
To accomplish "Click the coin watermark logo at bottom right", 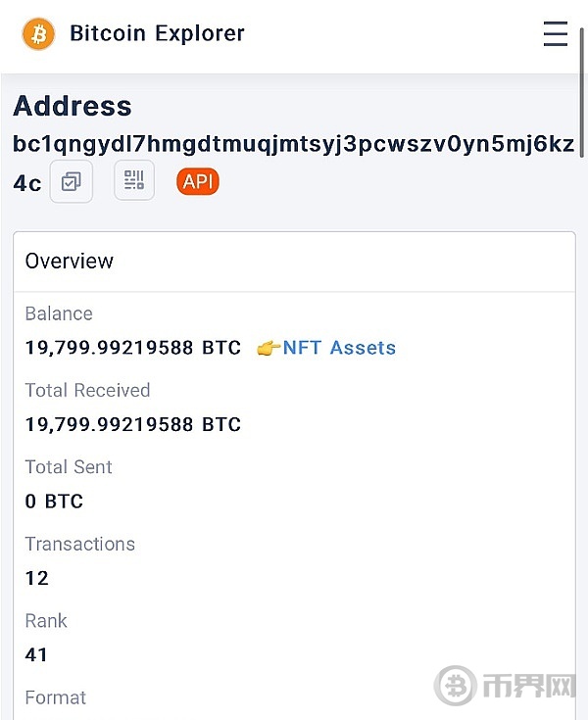I will [x=456, y=686].
